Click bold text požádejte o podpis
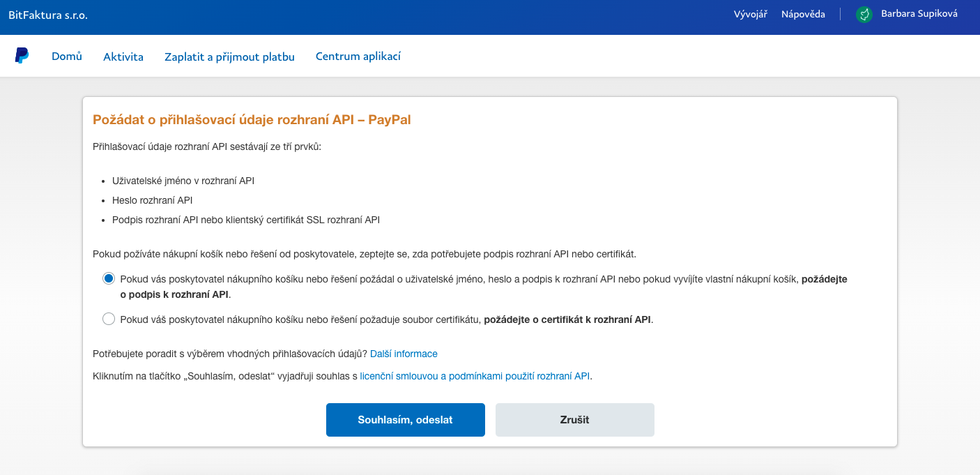Viewport: 980px width, 475px height. [x=824, y=279]
